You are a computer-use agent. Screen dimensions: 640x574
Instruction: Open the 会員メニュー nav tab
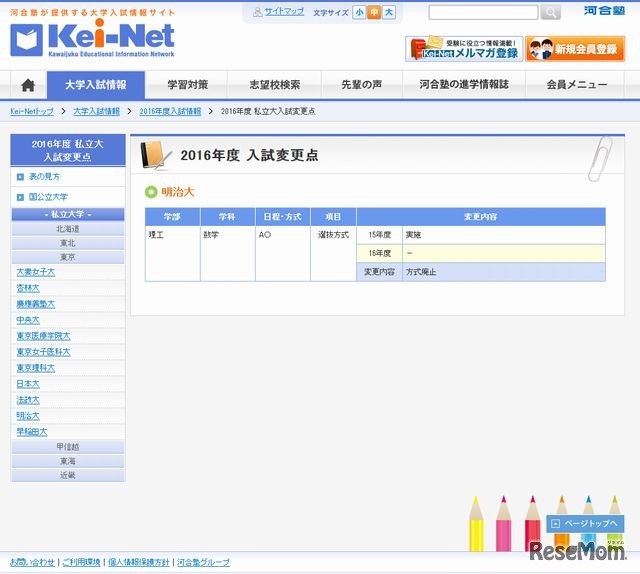click(x=576, y=85)
